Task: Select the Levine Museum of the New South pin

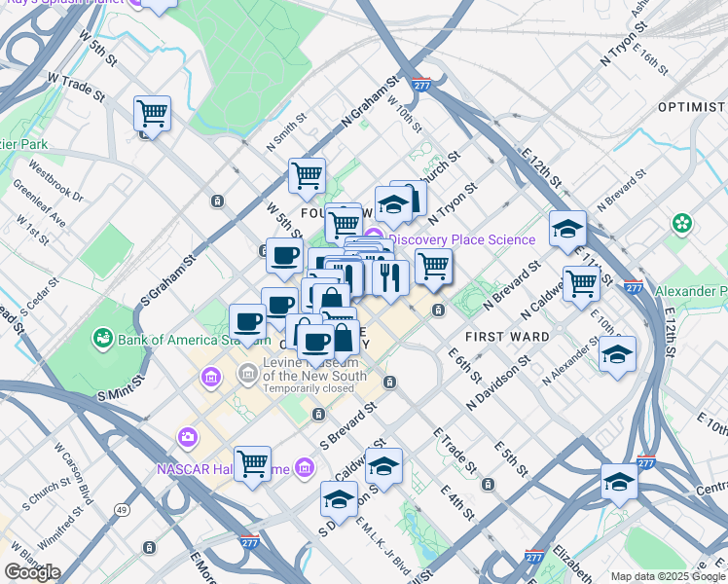Action: [x=247, y=373]
